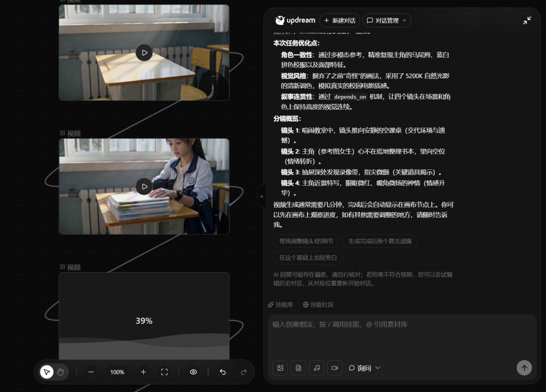Undo the last canvas action
Screen dimensions: 546x392
pyautogui.click(x=223, y=372)
